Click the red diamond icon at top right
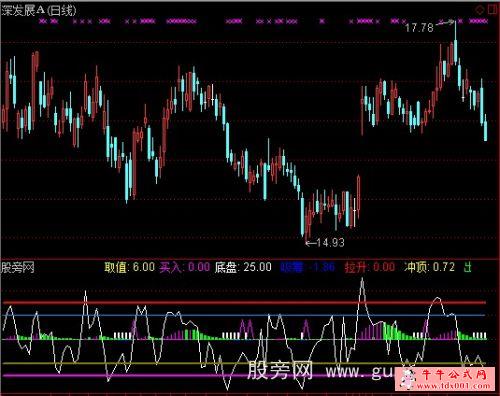The width and height of the screenshot is (500, 396). tap(480, 10)
